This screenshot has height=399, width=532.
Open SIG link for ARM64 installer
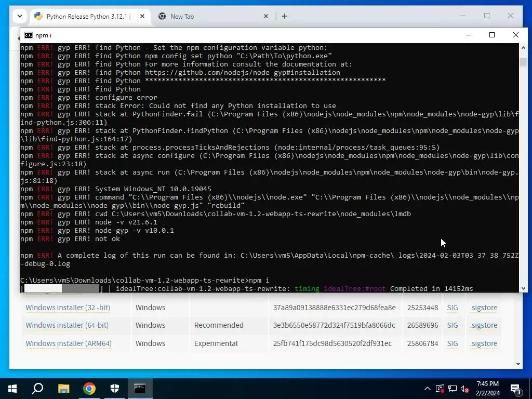(453, 343)
